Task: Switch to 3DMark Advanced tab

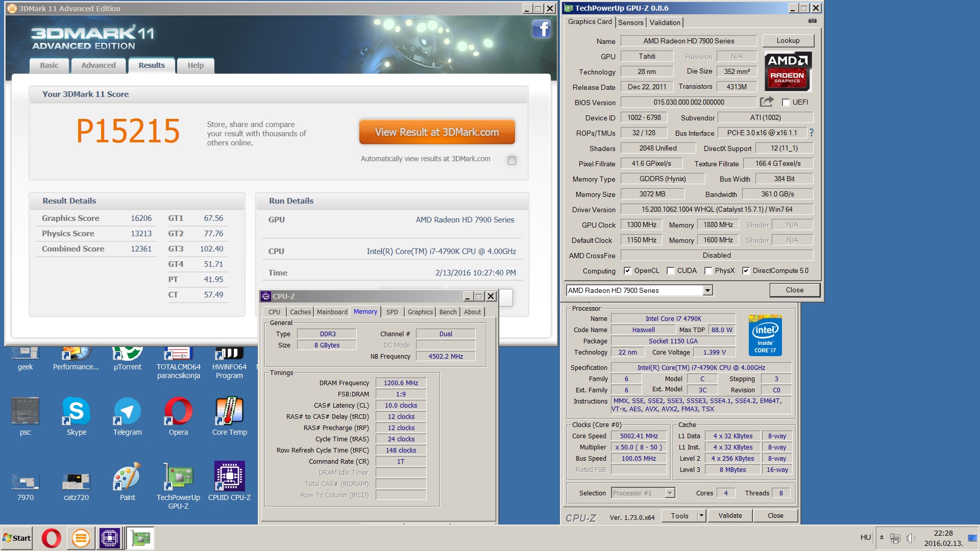Action: (99, 65)
